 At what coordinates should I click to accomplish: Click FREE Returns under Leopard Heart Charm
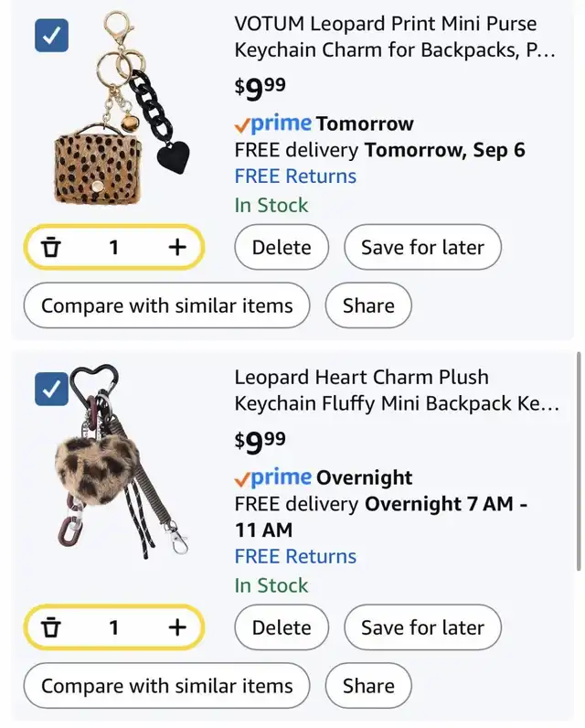(295, 556)
